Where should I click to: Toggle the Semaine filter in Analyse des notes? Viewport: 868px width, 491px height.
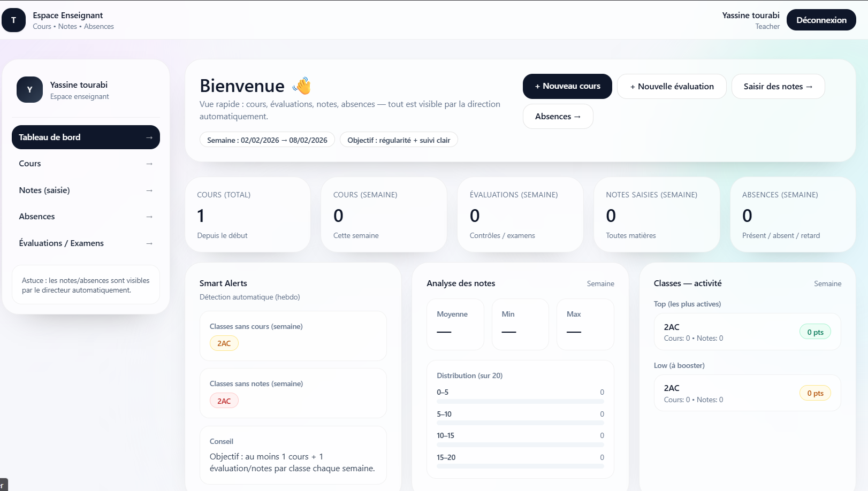(600, 283)
